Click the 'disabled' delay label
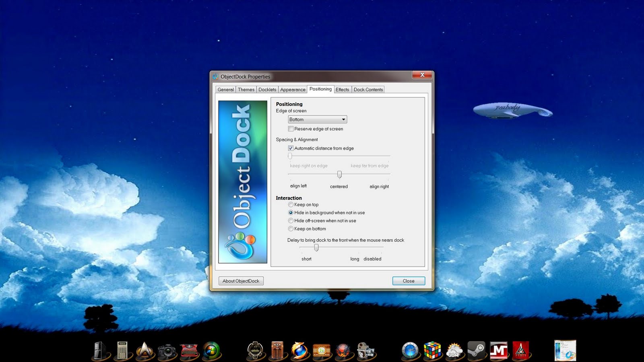 click(372, 259)
